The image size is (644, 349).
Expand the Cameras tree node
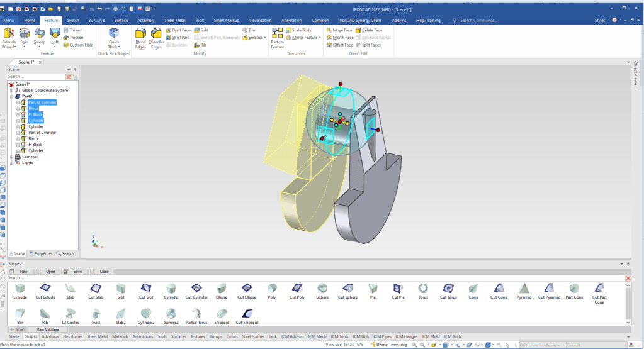tap(11, 157)
